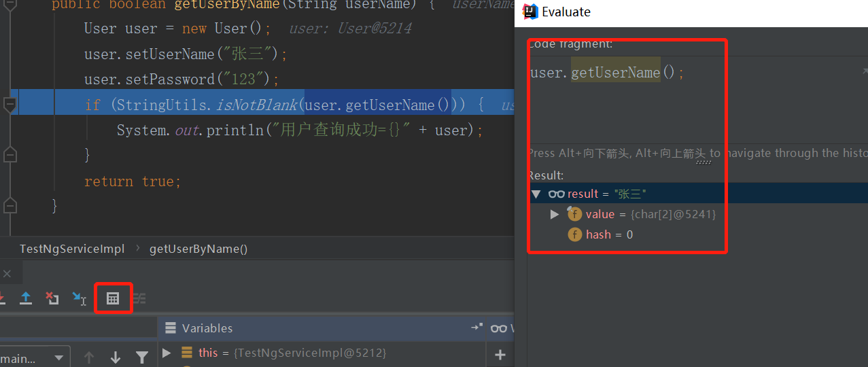Viewport: 868px width, 367px height.
Task: Click the frames filter funnel icon
Action: (x=141, y=357)
